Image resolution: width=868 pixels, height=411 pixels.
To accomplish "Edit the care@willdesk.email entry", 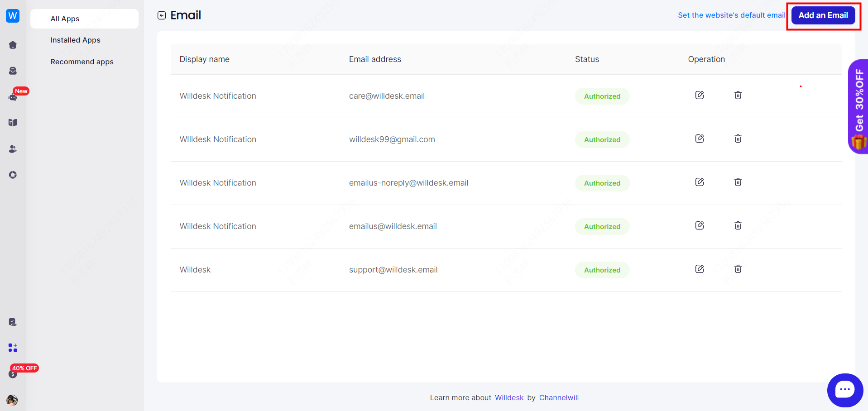I will 700,95.
